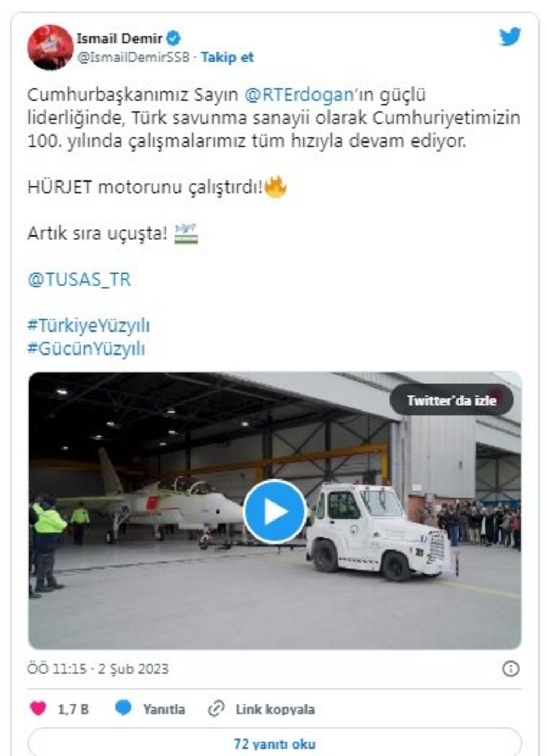The image size is (547, 756).
Task: Open the @IsmailDemirSSB handle
Action: (133, 57)
